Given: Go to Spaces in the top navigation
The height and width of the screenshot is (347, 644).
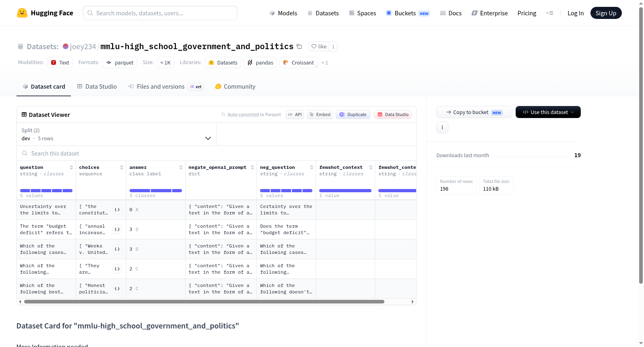Looking at the screenshot, I should click(x=362, y=13).
